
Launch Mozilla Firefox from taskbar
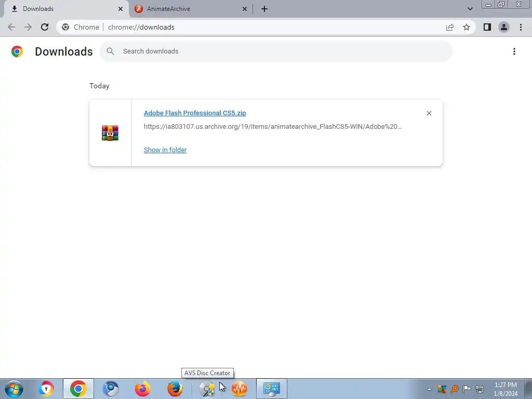tap(175, 389)
